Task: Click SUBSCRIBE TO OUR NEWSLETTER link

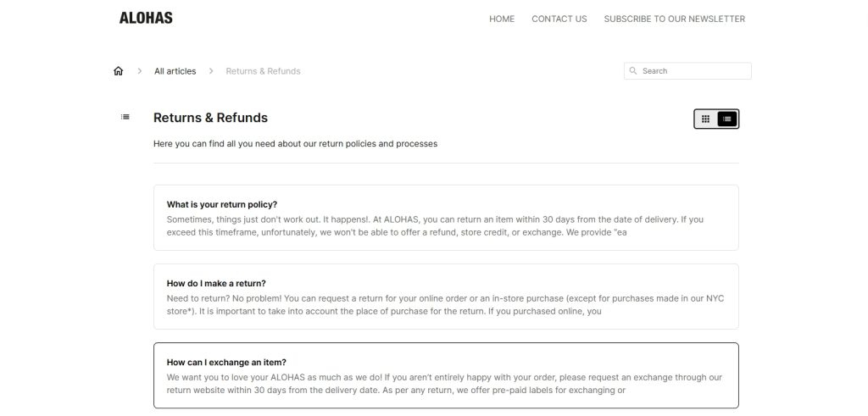Action: [674, 19]
